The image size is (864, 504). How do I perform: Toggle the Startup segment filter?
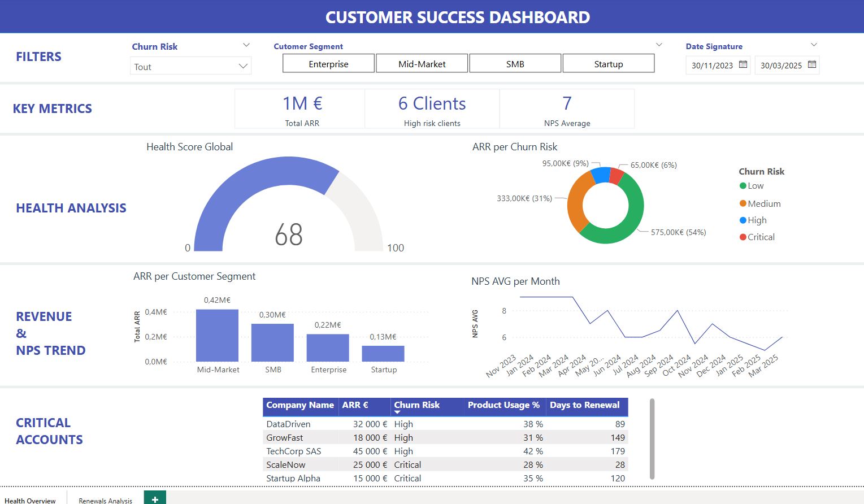tap(609, 63)
